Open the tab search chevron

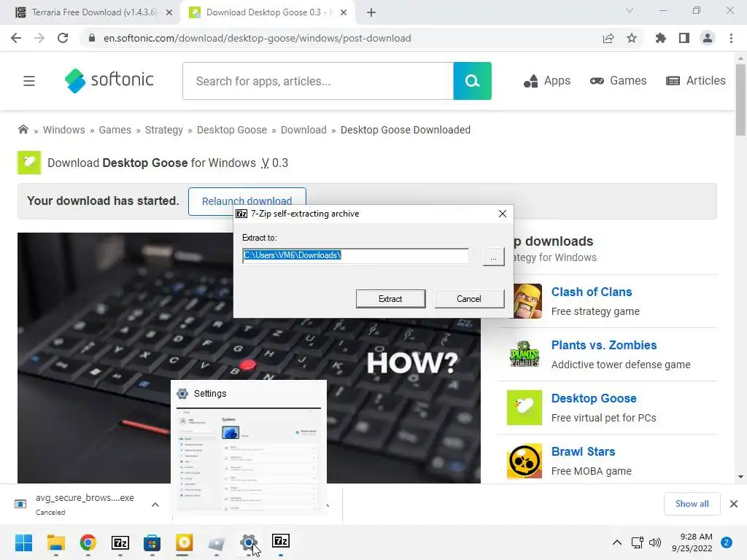(630, 10)
